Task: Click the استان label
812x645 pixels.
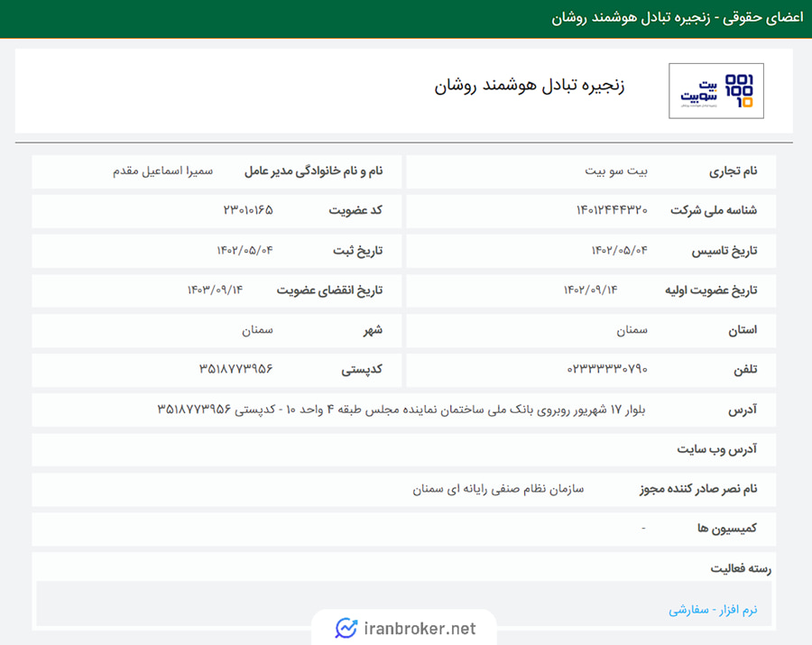Action: 743,330
